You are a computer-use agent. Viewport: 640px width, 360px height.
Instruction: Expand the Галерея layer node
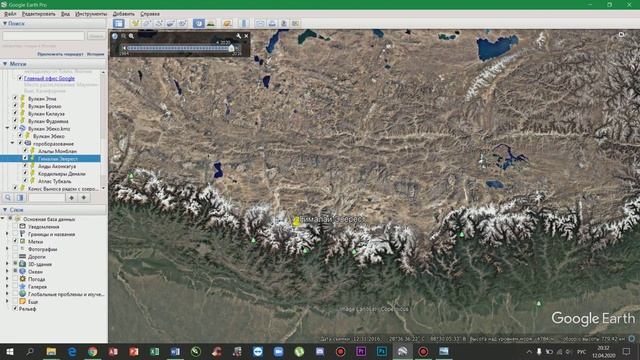[x=7, y=286]
